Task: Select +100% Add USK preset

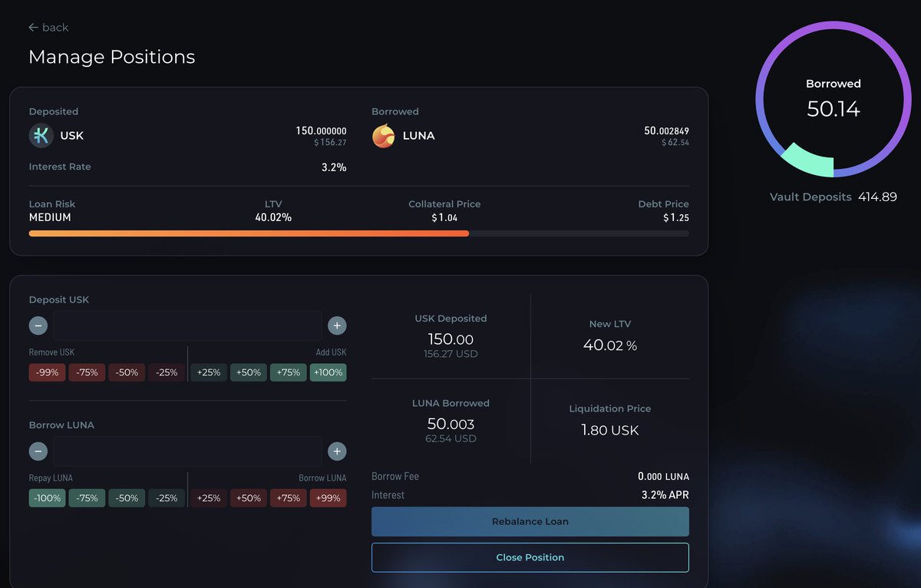Action: [x=328, y=372]
